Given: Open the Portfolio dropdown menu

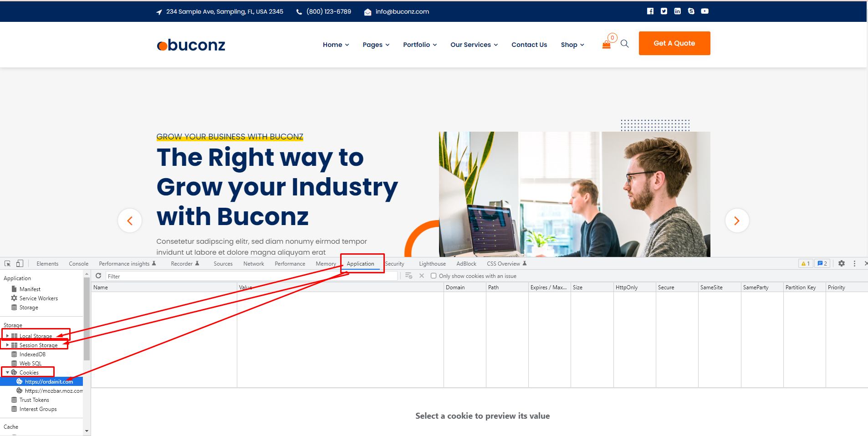Looking at the screenshot, I should click(x=420, y=45).
